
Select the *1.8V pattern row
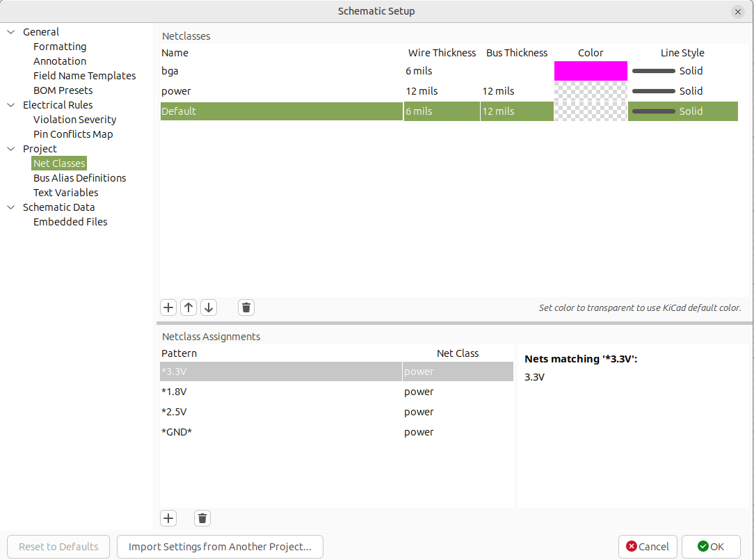click(x=281, y=392)
